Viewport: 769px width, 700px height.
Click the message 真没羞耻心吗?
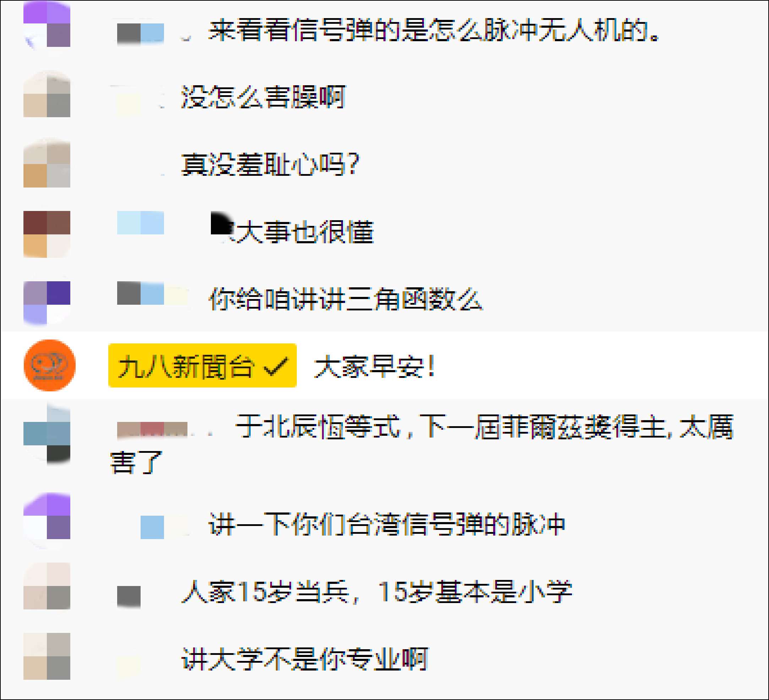coord(271,164)
